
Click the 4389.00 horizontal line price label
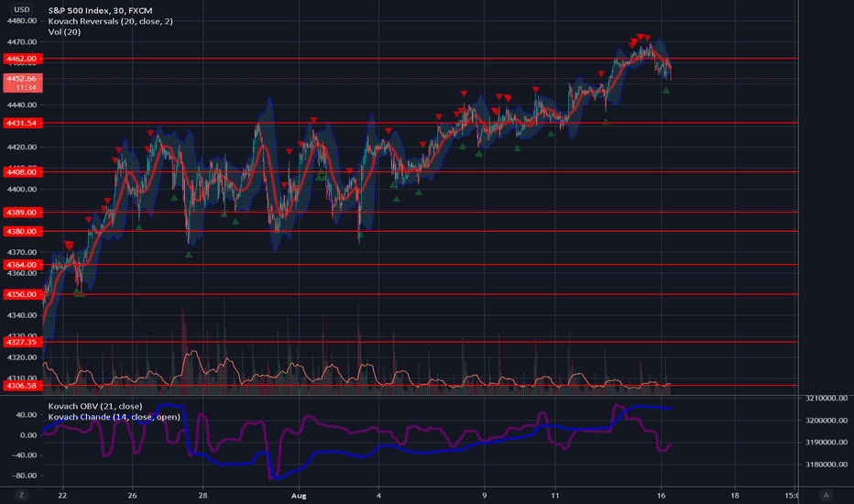click(22, 213)
